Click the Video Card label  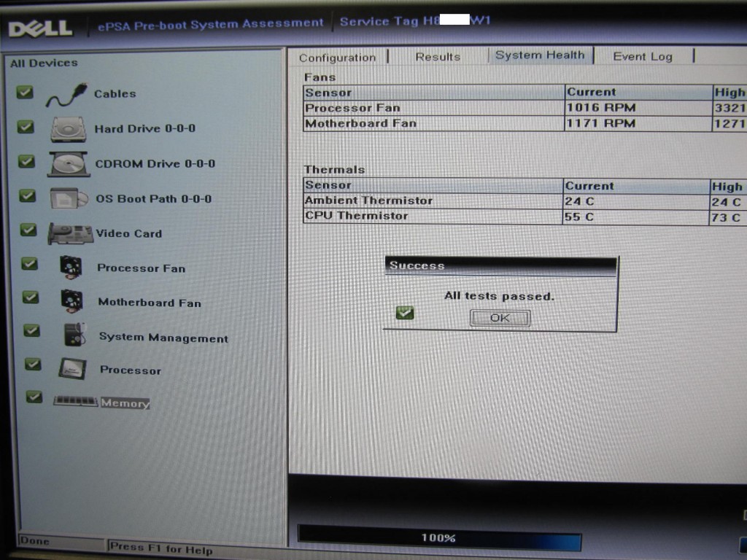pyautogui.click(x=129, y=233)
